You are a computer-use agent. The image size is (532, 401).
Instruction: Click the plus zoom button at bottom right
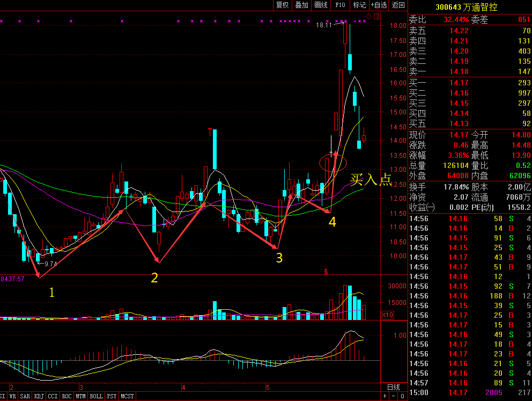point(385,396)
